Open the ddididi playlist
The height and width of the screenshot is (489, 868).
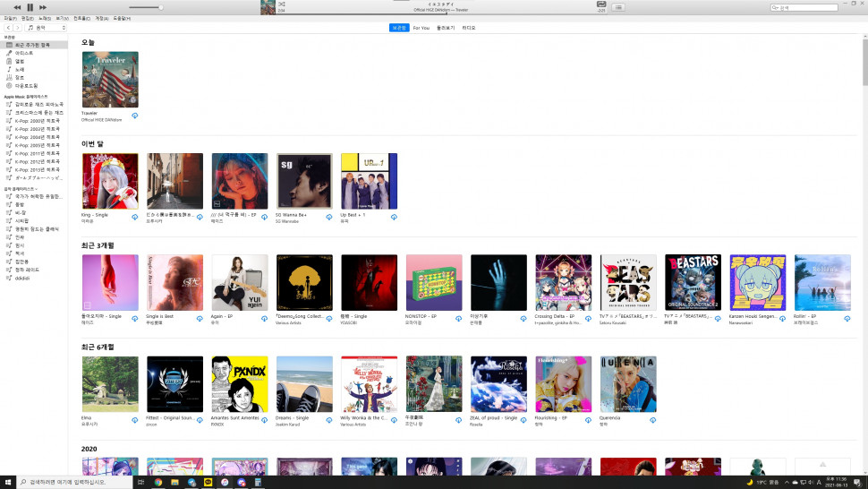click(x=34, y=278)
